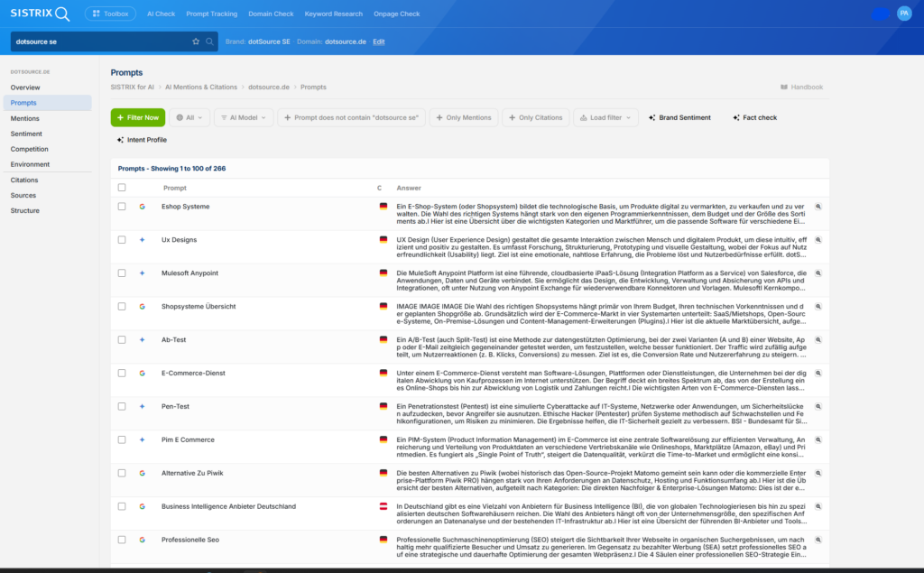Click the Answer column header
The height and width of the screenshot is (573, 924).
(x=409, y=188)
